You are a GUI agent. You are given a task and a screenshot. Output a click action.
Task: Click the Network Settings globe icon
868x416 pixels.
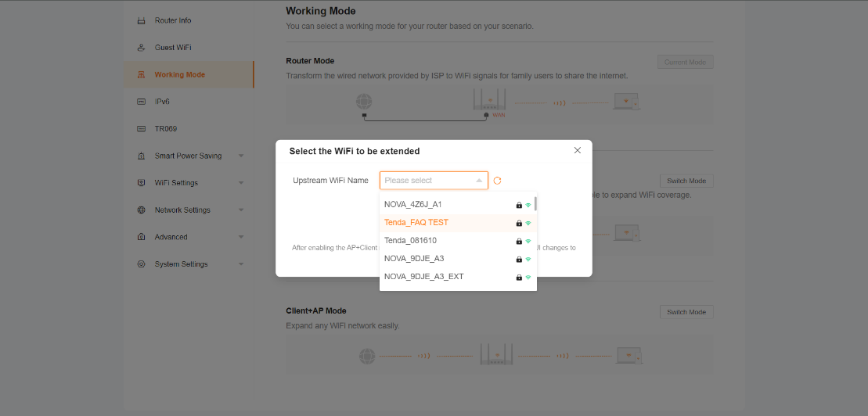(142, 210)
